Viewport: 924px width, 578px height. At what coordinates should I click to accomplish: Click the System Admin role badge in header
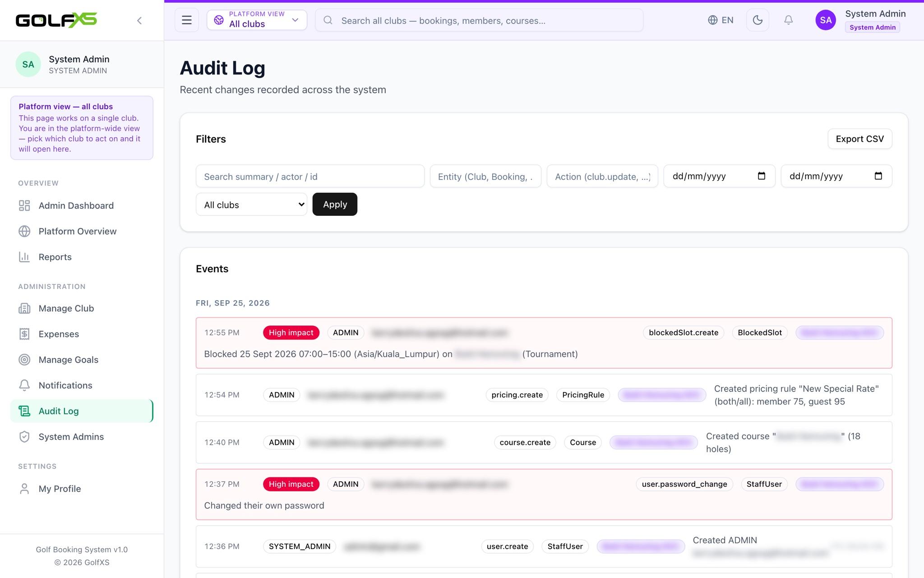point(873,27)
